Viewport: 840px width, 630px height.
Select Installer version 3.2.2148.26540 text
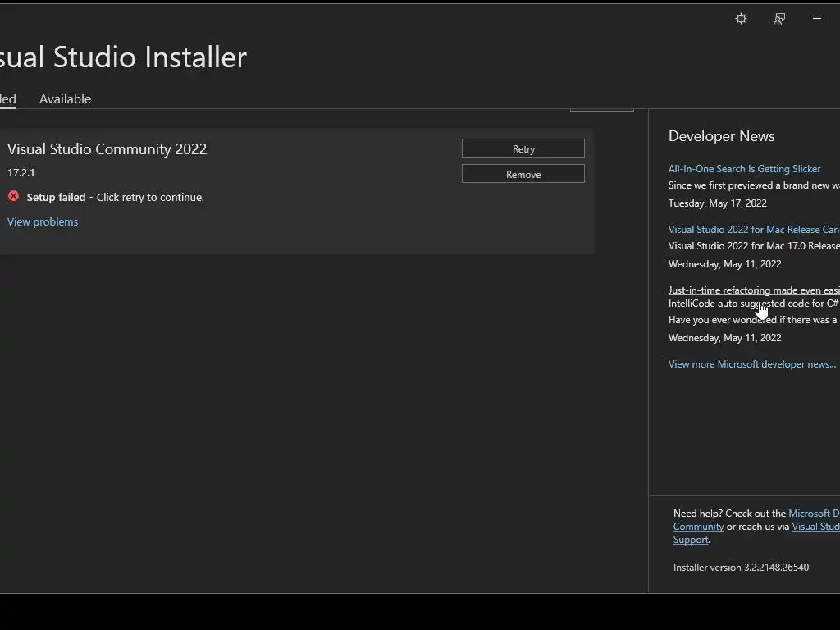(x=741, y=568)
